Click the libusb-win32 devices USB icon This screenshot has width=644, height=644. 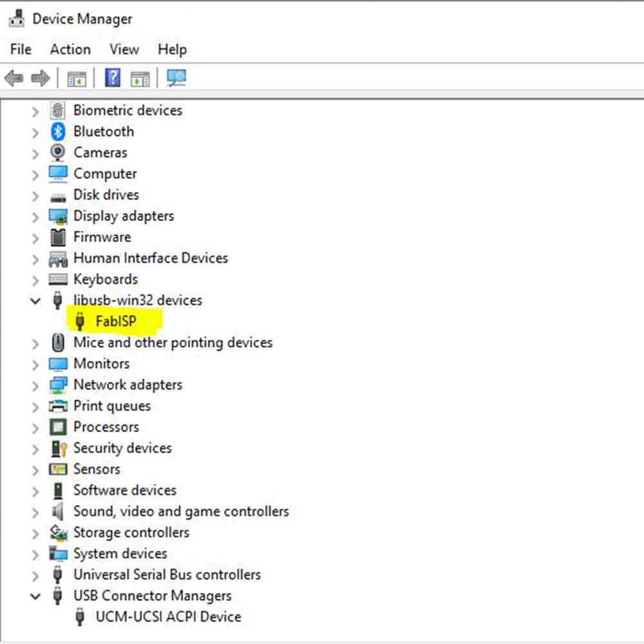[58, 300]
